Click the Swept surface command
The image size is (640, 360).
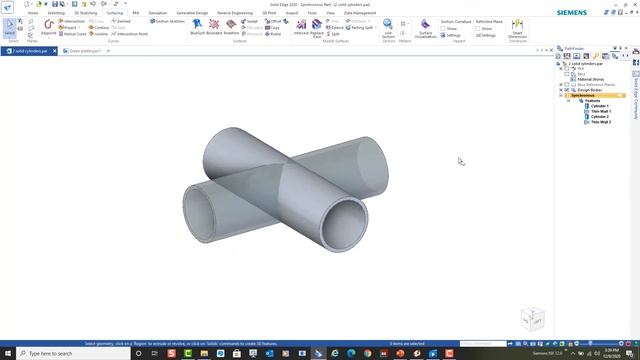pyautogui.click(x=250, y=21)
